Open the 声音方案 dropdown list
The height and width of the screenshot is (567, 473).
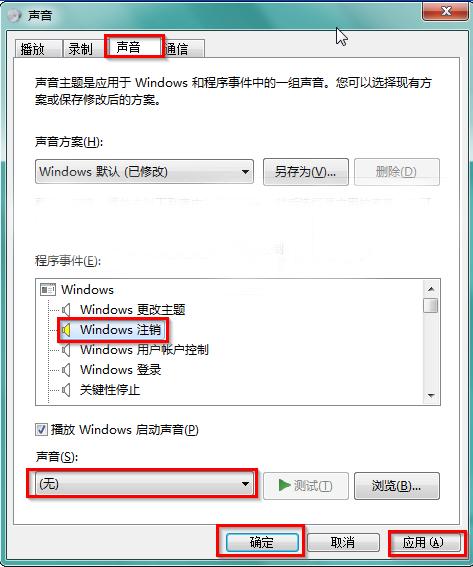pos(144,171)
